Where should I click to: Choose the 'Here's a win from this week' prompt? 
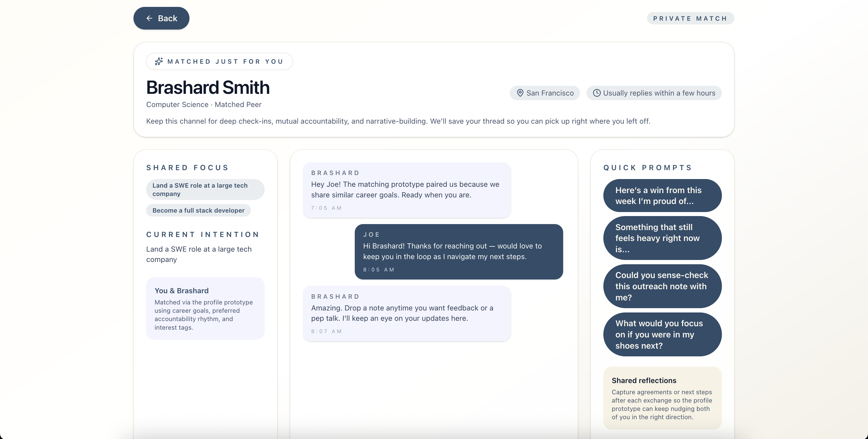(x=662, y=195)
